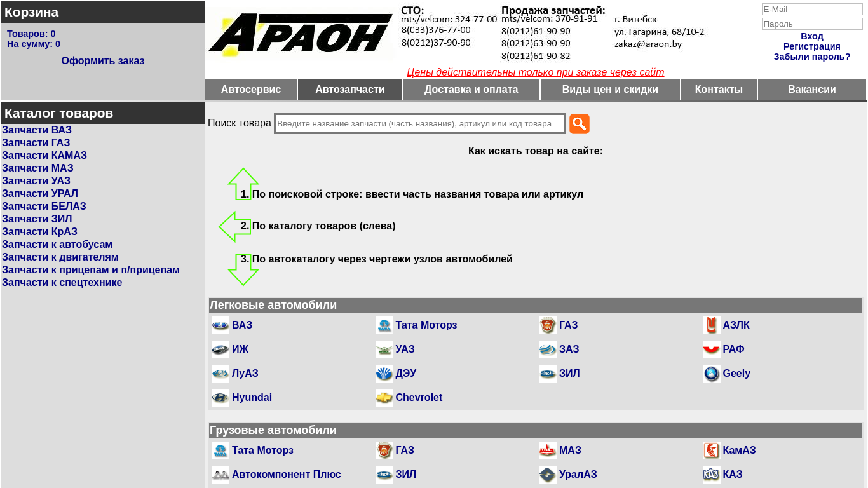868x488 pixels.
Task: Click the phone number 8(033)376-77-00
Action: pyautogui.click(x=436, y=30)
